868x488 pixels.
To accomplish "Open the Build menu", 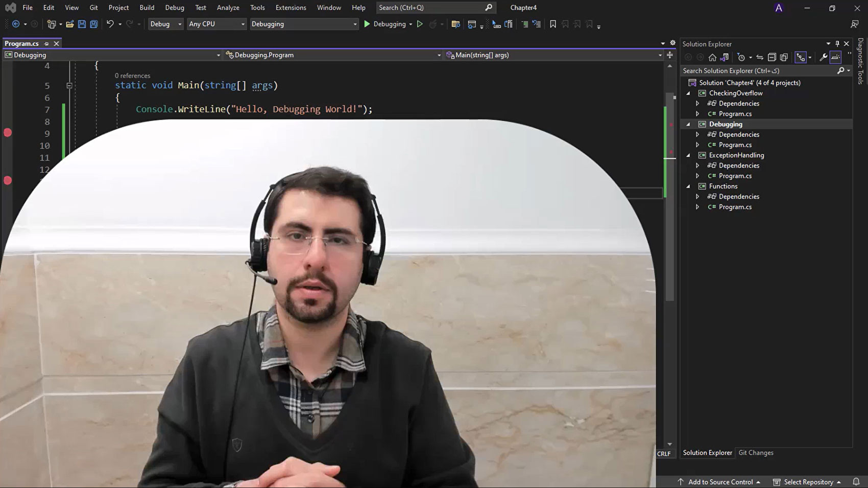I will click(147, 8).
